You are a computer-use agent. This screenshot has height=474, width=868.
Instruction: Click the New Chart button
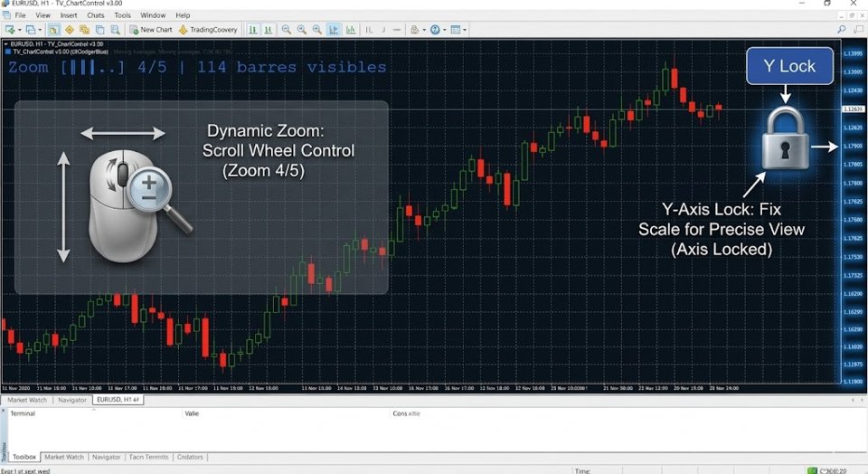(151, 29)
